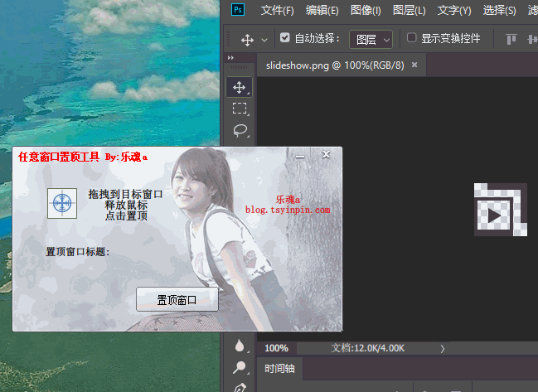Image resolution: width=538 pixels, height=392 pixels.
Task: Click the 拖拽到目标窗口 instruction text
Action: tap(125, 194)
